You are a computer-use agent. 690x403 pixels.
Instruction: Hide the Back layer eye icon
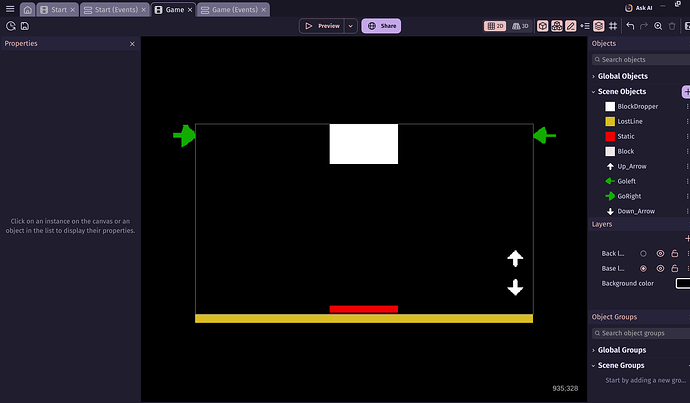click(x=660, y=253)
